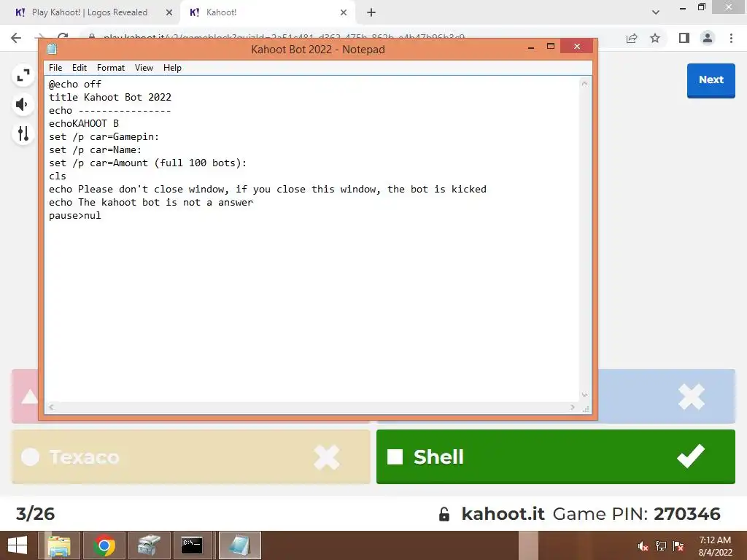Minimize the Kahoot Bot 2022 Notepad window
This screenshot has width=747, height=560.
point(531,47)
